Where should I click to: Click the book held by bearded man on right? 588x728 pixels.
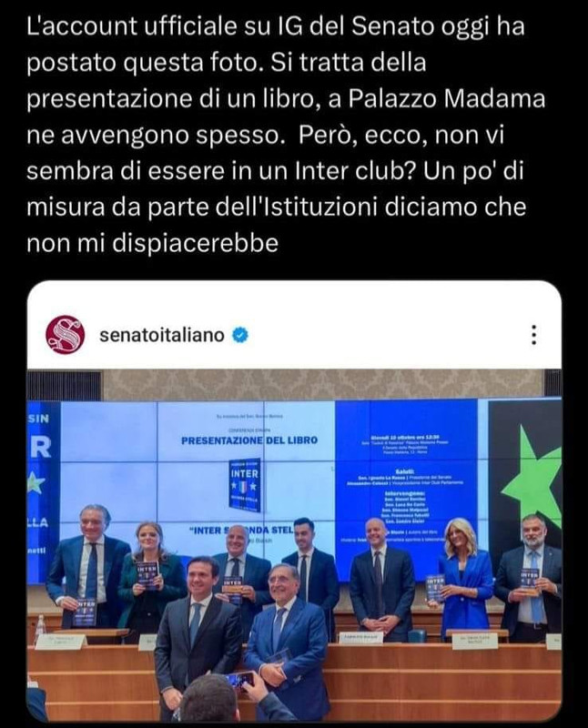point(530,581)
